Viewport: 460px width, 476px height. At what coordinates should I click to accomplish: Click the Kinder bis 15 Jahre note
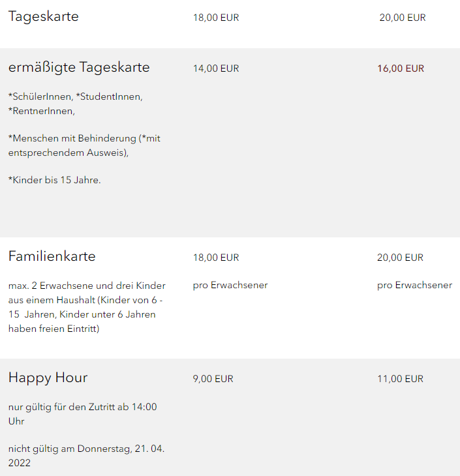pos(55,180)
